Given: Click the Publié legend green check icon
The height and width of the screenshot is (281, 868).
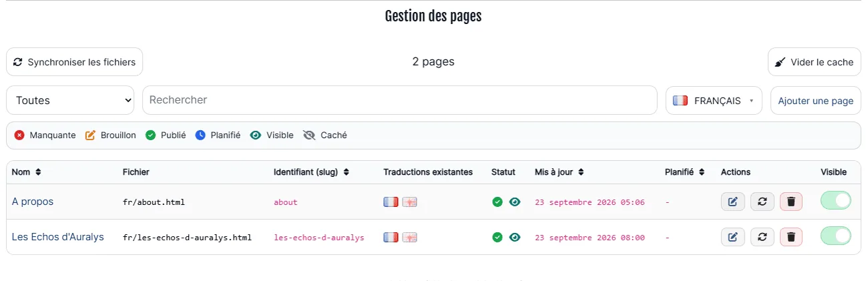Looking at the screenshot, I should [150, 135].
